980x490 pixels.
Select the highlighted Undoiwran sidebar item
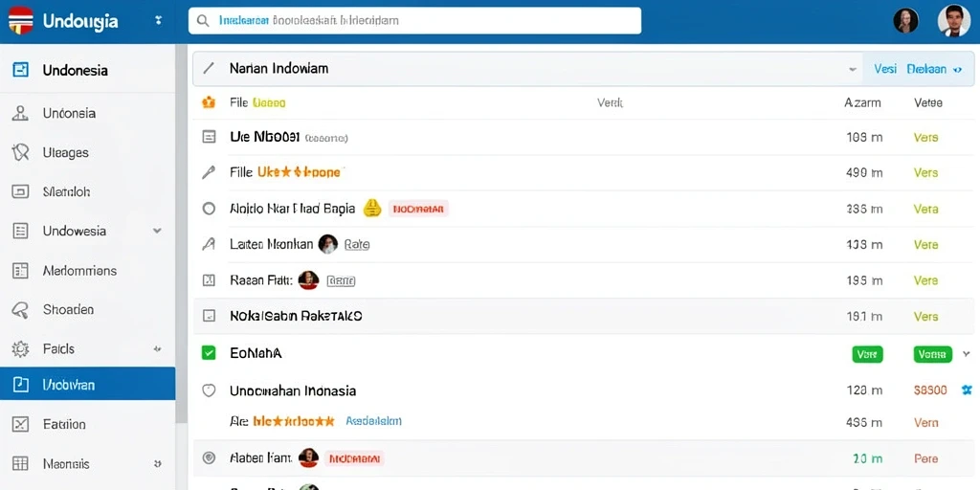(87, 384)
